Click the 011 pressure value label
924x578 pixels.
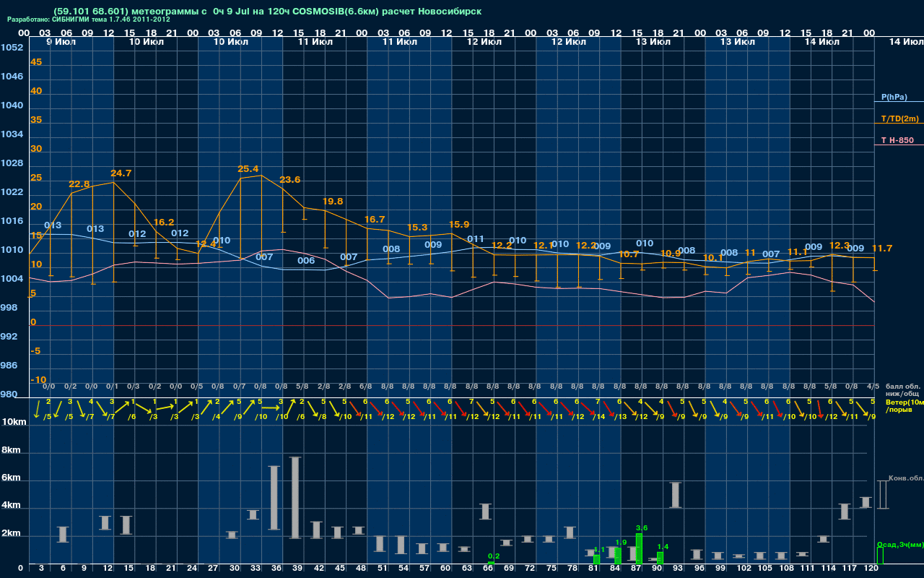[x=476, y=239]
